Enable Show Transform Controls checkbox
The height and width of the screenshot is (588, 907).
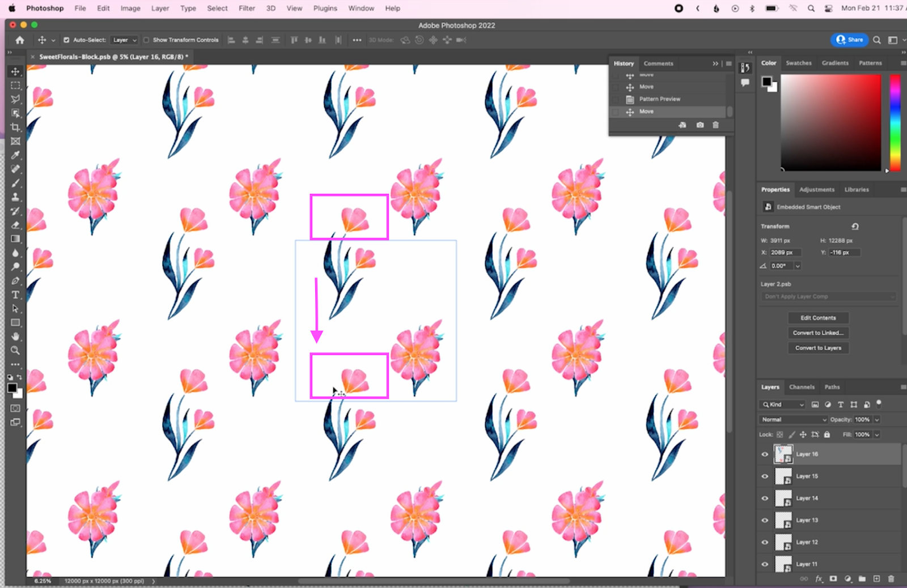coord(146,40)
